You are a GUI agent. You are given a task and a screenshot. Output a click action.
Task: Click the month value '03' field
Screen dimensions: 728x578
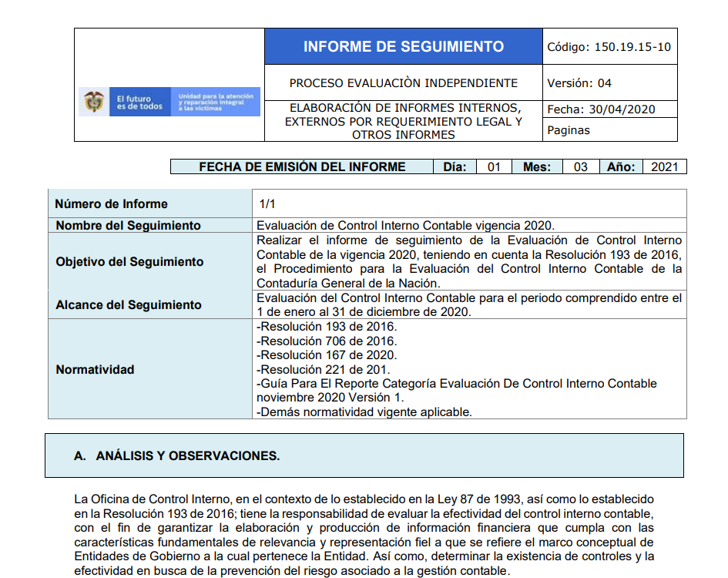click(x=580, y=166)
